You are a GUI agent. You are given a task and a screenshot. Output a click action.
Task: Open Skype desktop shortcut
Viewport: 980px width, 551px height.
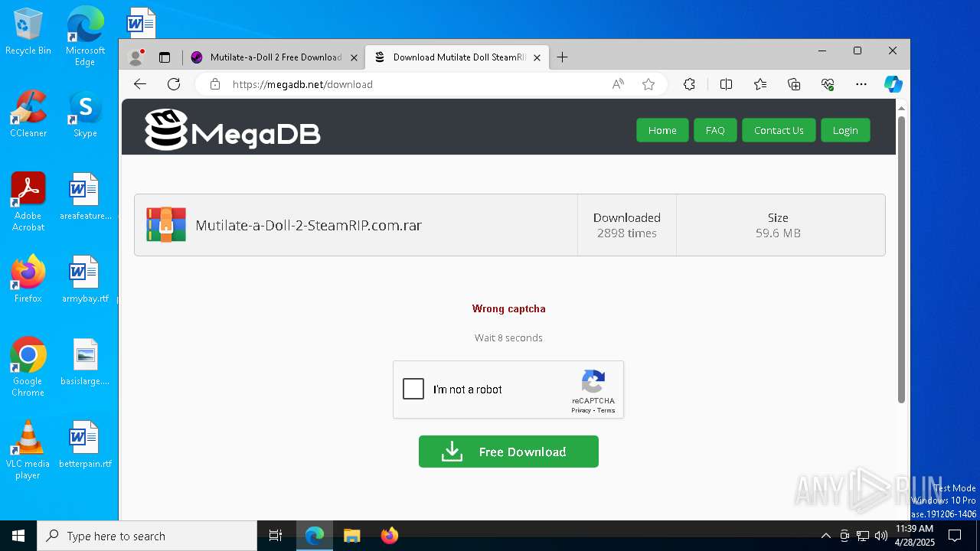pyautogui.click(x=85, y=114)
